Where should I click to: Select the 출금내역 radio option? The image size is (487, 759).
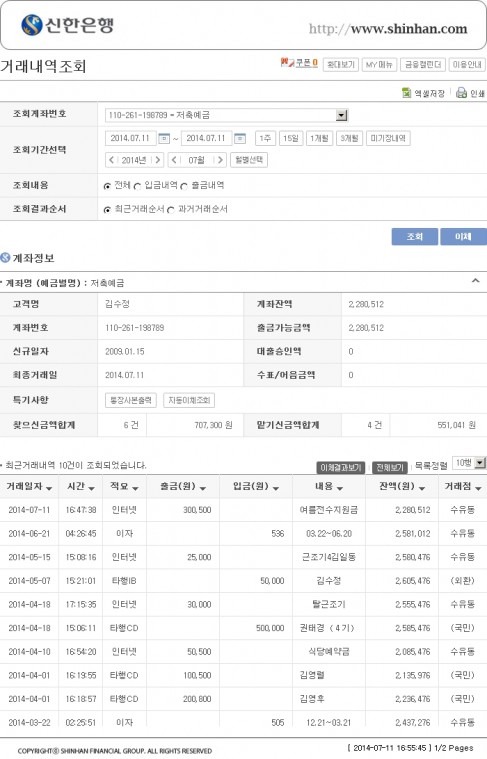pyautogui.click(x=184, y=186)
